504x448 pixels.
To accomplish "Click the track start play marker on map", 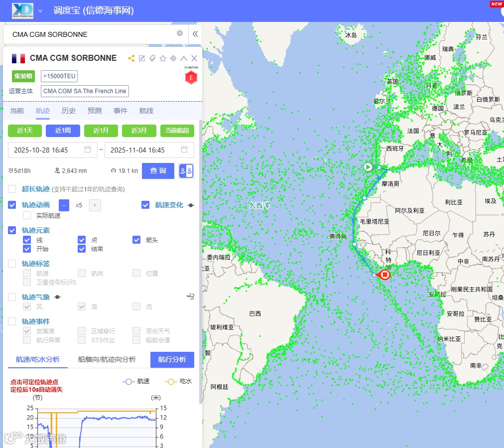I will 368,167.
